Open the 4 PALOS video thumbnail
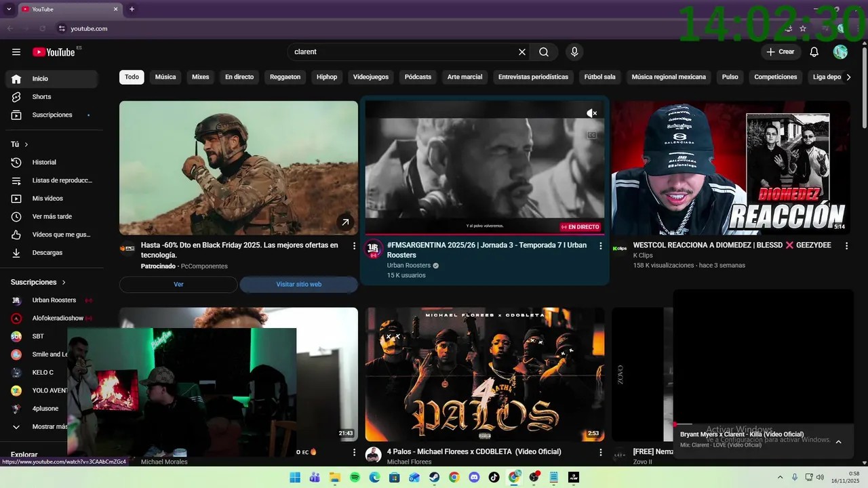868x488 pixels. (485, 375)
